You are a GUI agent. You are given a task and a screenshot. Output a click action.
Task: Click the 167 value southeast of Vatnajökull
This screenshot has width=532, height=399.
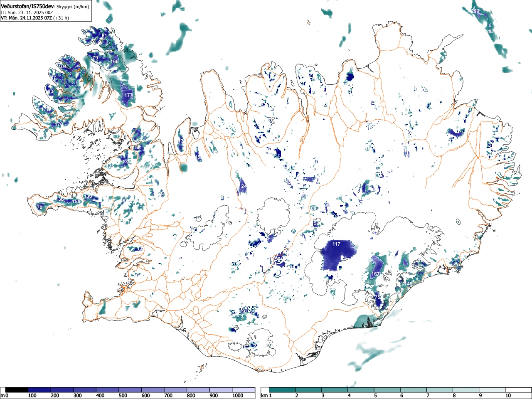375,274
